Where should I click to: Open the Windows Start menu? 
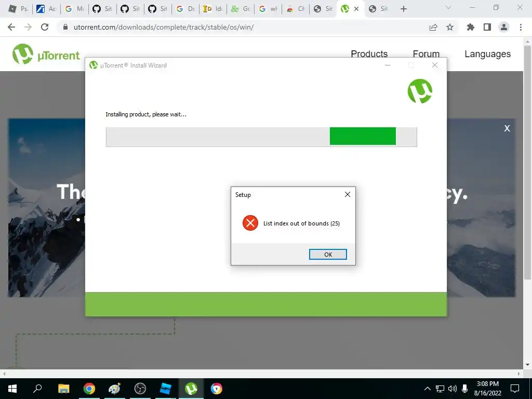click(12, 389)
